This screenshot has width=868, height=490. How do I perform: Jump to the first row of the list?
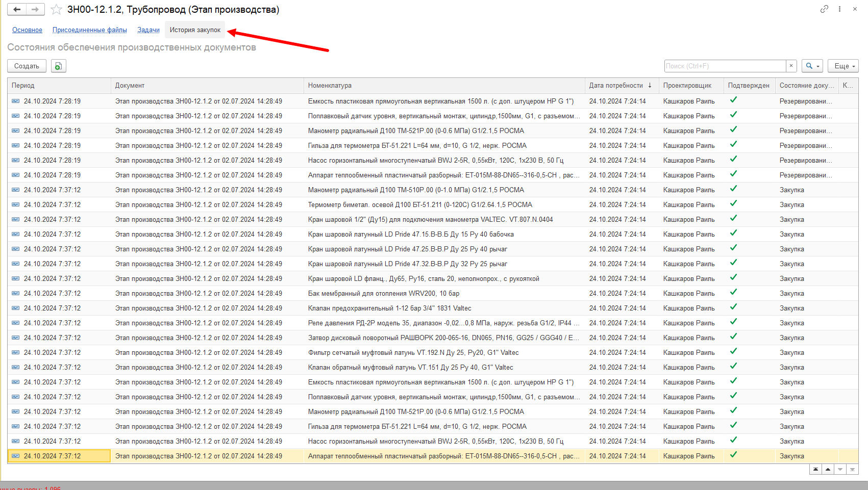pyautogui.click(x=815, y=469)
